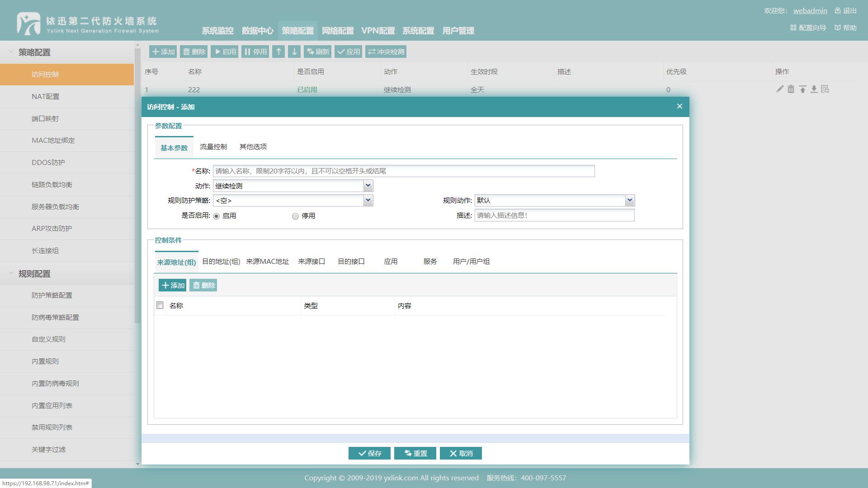Click the 取消 button

pos(461,453)
